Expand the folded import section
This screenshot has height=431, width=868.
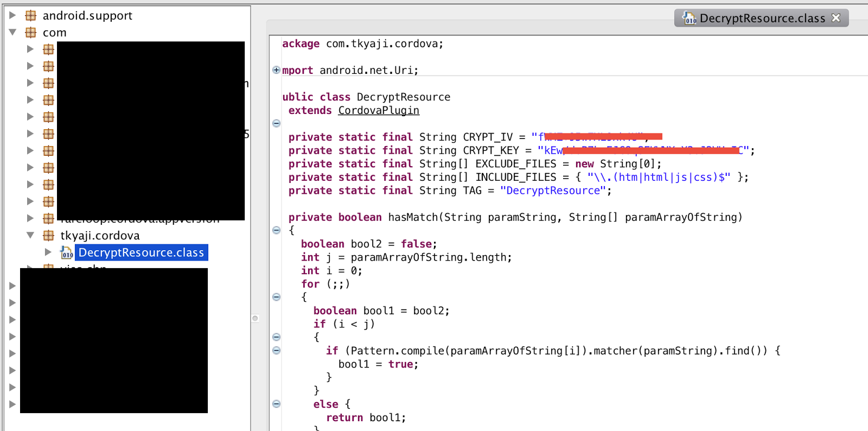coord(276,70)
